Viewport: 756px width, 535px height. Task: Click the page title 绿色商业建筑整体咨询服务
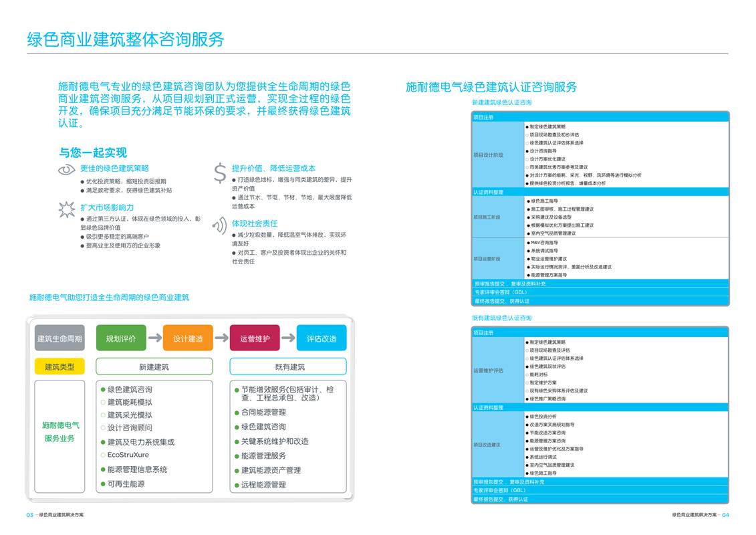point(126,39)
